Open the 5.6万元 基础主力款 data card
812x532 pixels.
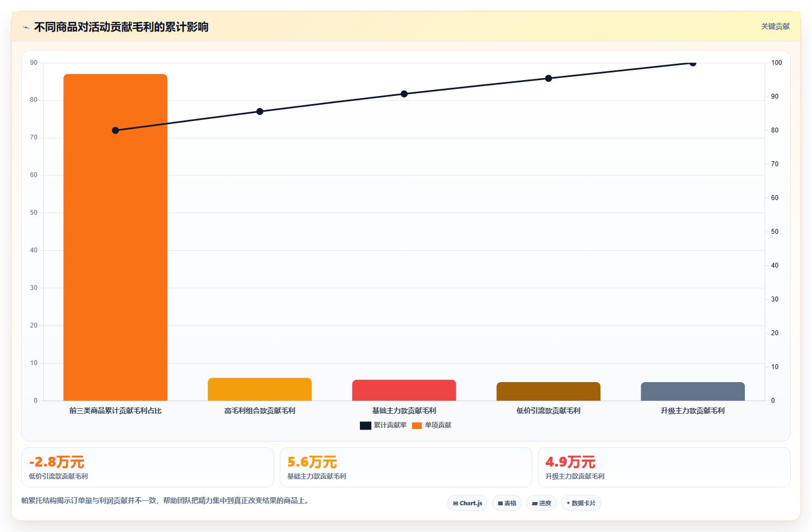pos(406,467)
